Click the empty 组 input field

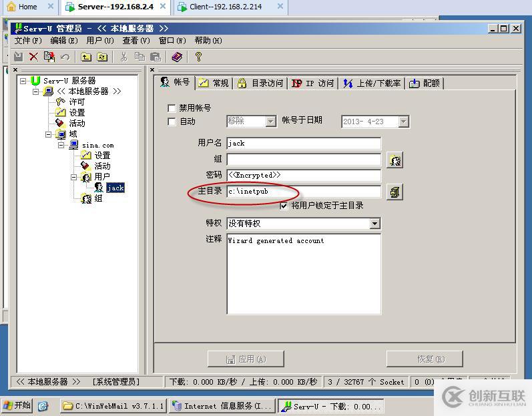304,160
